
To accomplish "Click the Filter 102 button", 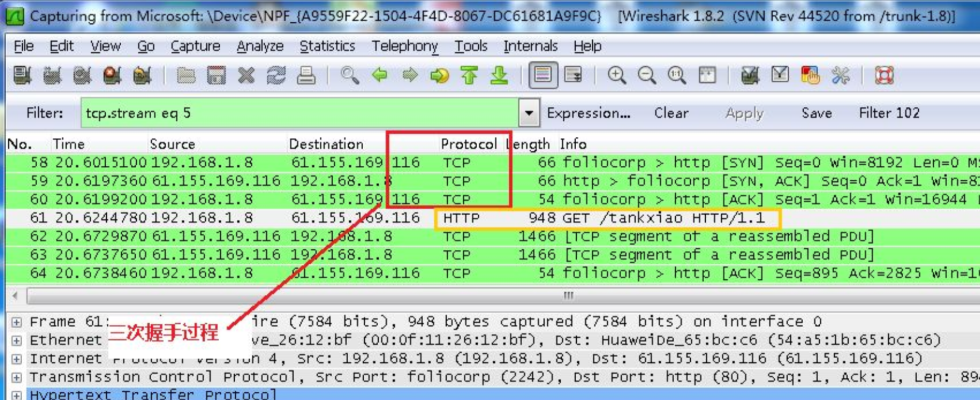I will (x=889, y=113).
